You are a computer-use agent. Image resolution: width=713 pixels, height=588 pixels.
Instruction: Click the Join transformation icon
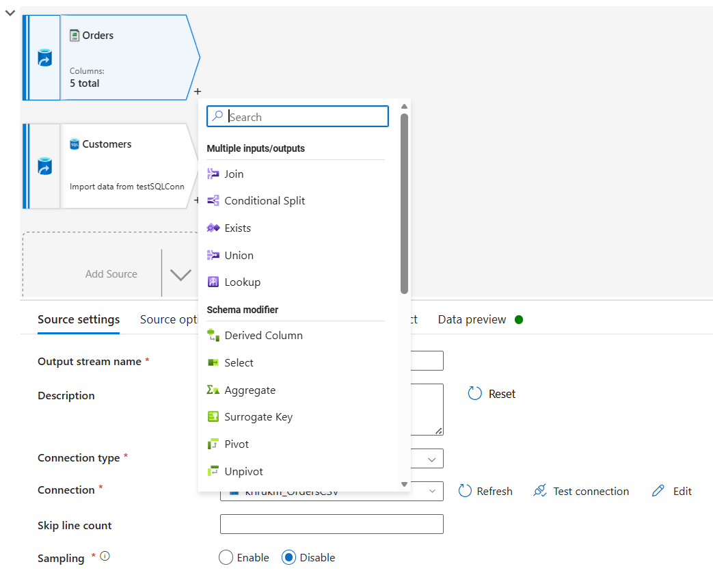coord(213,174)
